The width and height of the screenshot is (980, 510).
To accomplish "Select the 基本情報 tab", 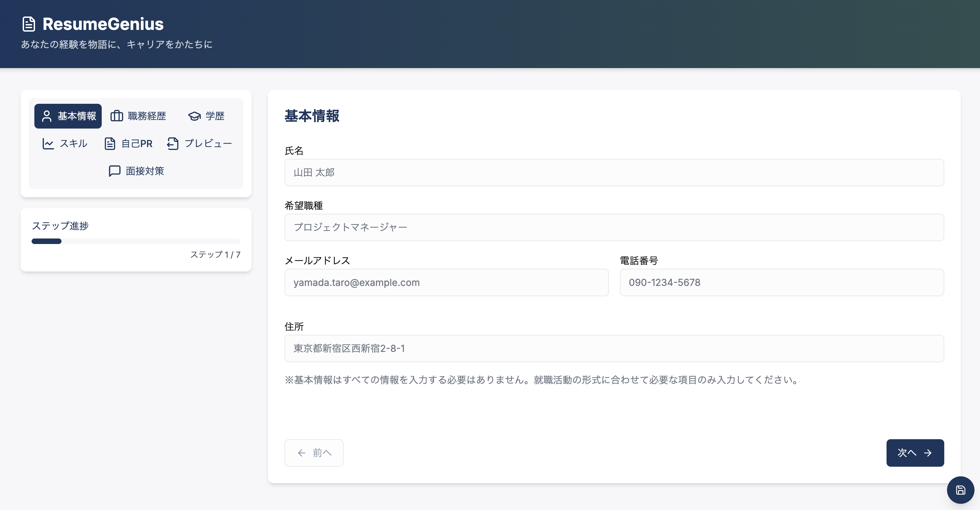I will tap(68, 116).
